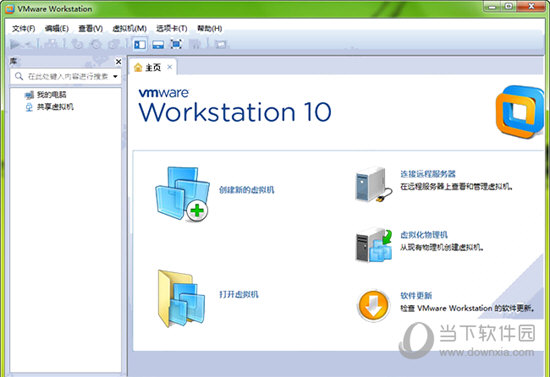550x377 pixels.
Task: Click the VMware Workstation logo cube
Action: 519,112
